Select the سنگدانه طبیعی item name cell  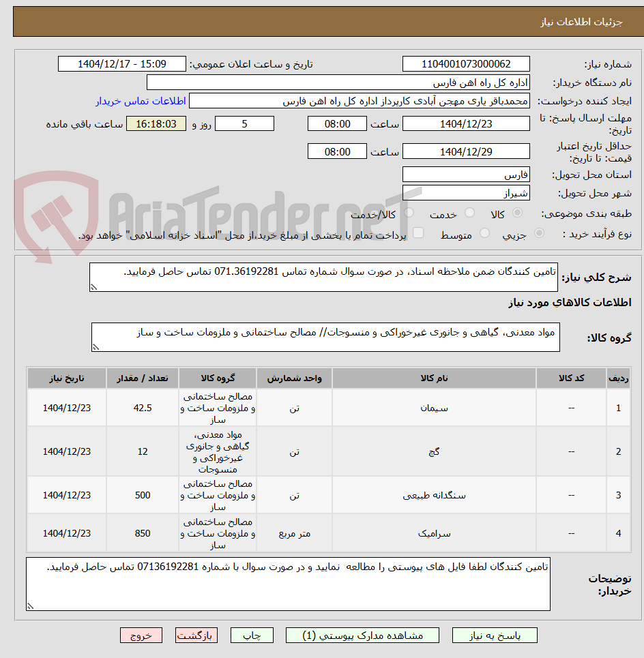pyautogui.click(x=434, y=495)
